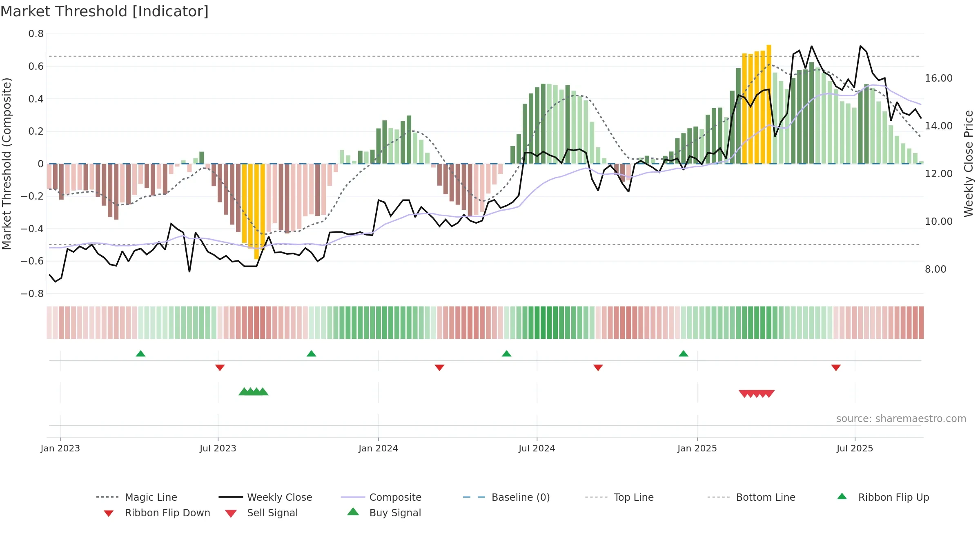Click the 'Jul 2025' x-axis label

855,448
